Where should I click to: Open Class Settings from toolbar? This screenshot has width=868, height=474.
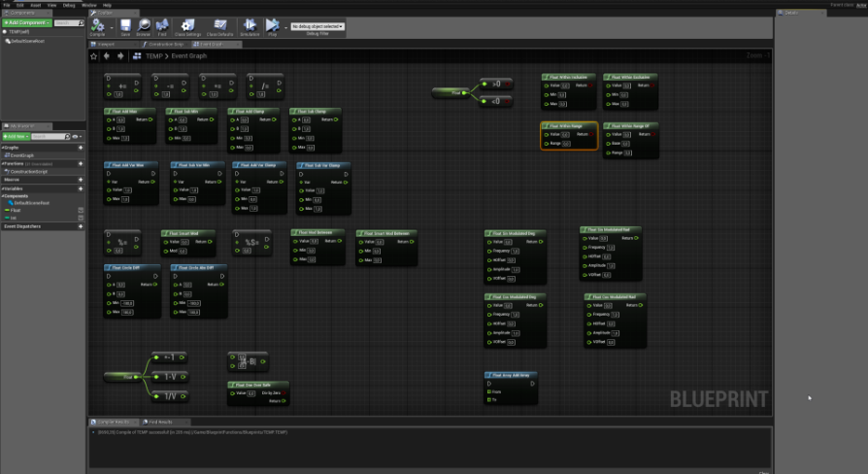tap(187, 26)
